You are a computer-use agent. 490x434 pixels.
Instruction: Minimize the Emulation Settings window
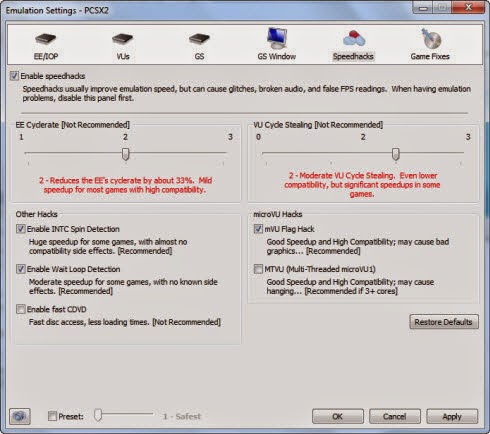[x=423, y=7]
